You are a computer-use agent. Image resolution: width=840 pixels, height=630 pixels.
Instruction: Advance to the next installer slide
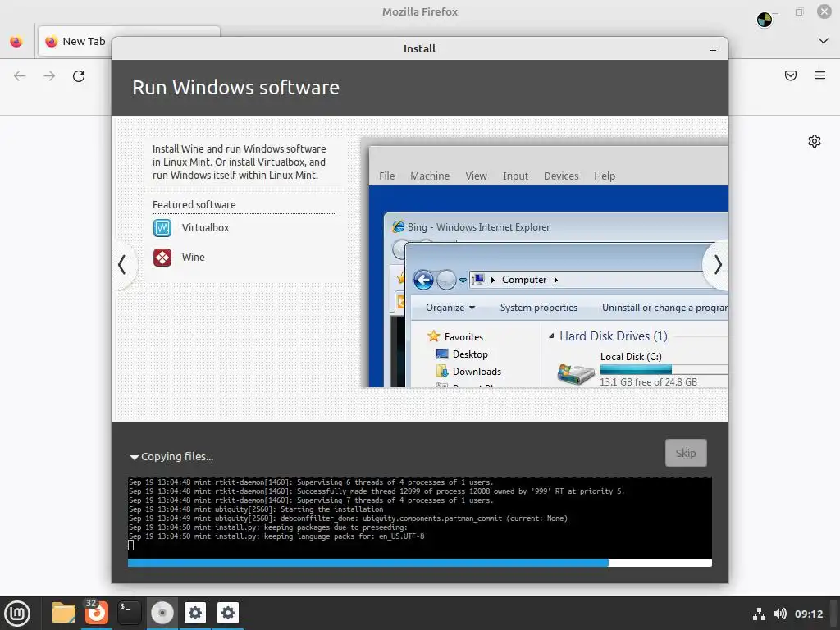point(717,265)
